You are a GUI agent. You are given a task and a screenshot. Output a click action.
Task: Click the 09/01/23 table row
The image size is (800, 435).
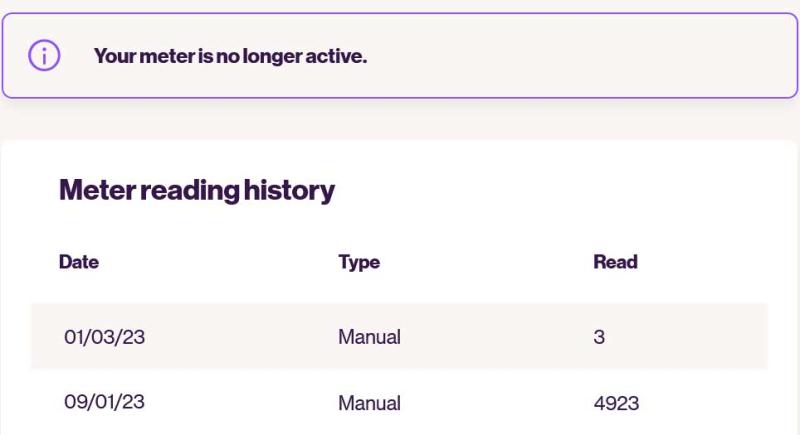[399, 402]
